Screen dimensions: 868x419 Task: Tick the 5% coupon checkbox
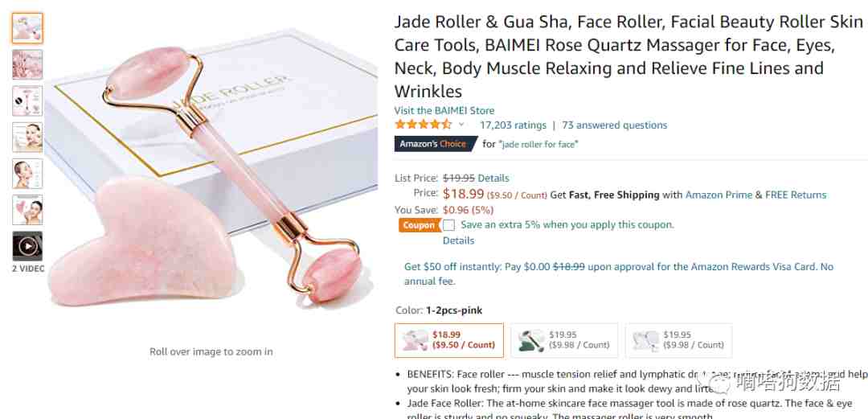449,225
